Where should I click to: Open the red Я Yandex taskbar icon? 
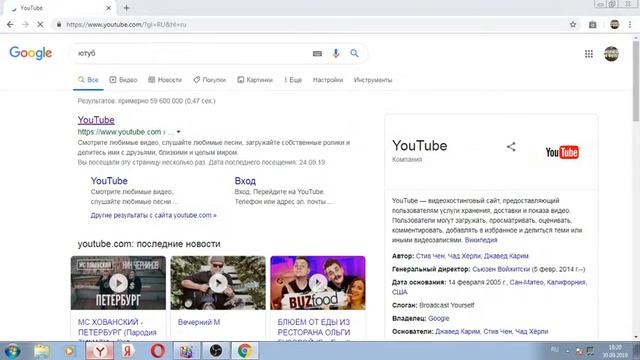point(128,351)
